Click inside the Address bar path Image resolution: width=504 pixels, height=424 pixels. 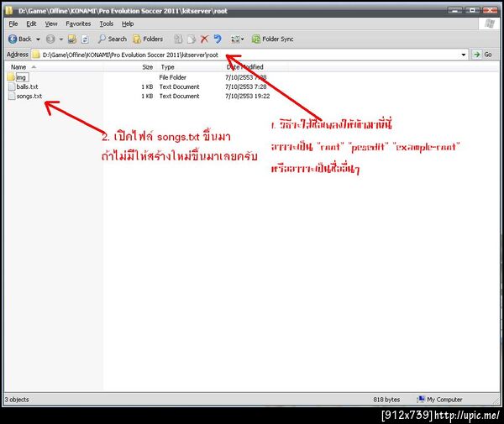[130, 55]
